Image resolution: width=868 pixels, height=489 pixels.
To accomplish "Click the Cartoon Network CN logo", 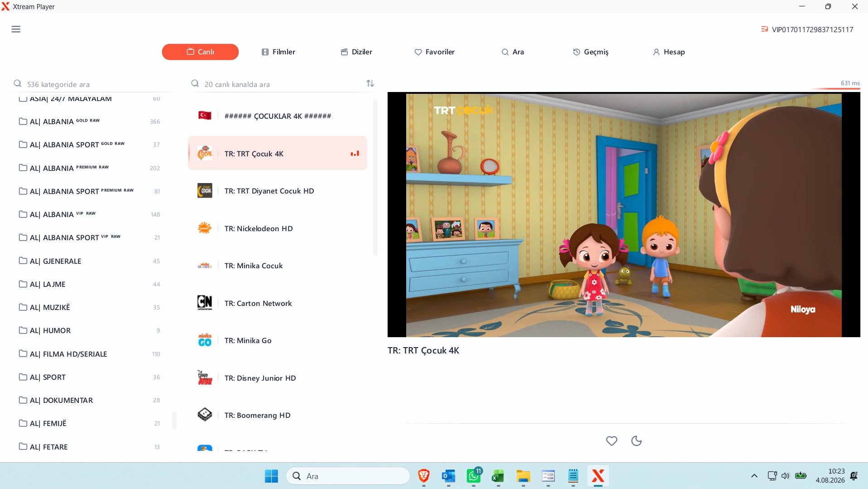I will [205, 303].
